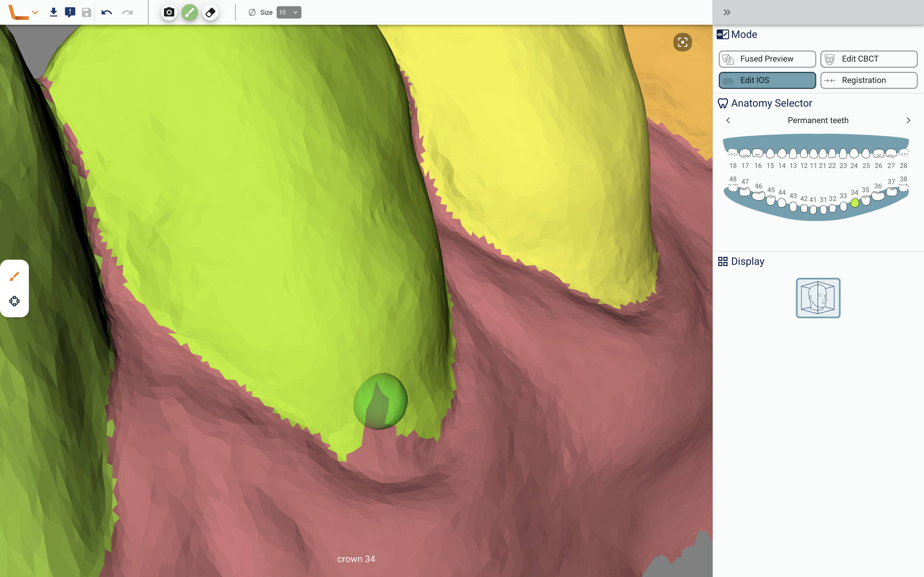
Task: Expand the app logo dropdown arrow
Action: [x=35, y=13]
